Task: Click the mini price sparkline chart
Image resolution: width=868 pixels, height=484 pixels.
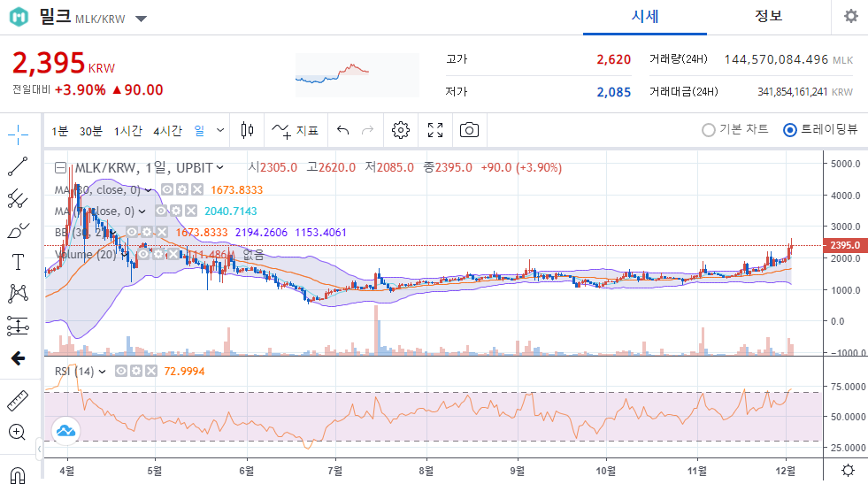Action: pyautogui.click(x=357, y=75)
